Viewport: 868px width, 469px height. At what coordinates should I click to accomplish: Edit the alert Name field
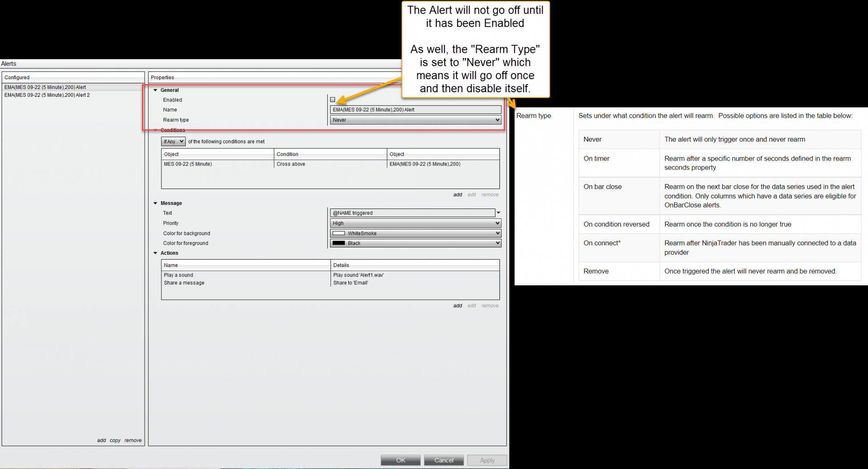[x=415, y=109]
